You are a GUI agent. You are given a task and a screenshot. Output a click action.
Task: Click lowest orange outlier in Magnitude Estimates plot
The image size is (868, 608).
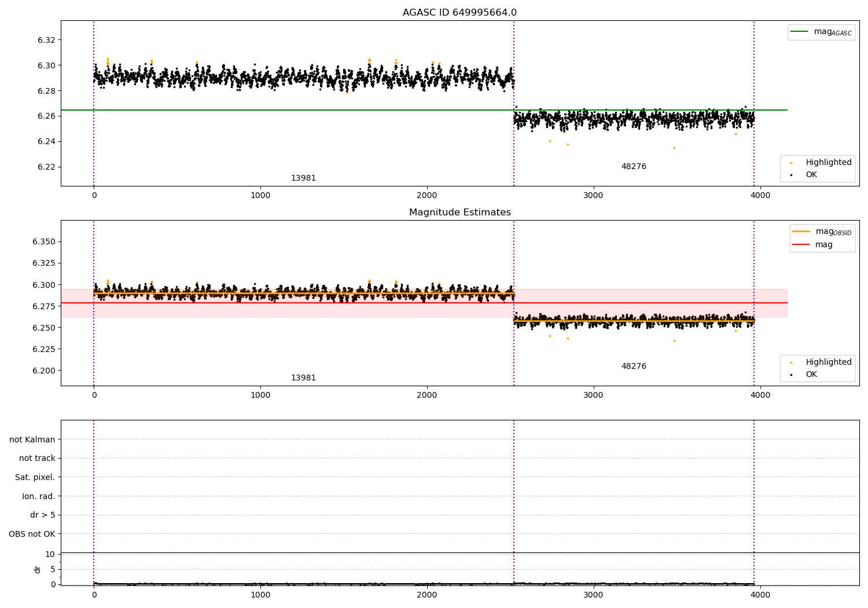(674, 340)
